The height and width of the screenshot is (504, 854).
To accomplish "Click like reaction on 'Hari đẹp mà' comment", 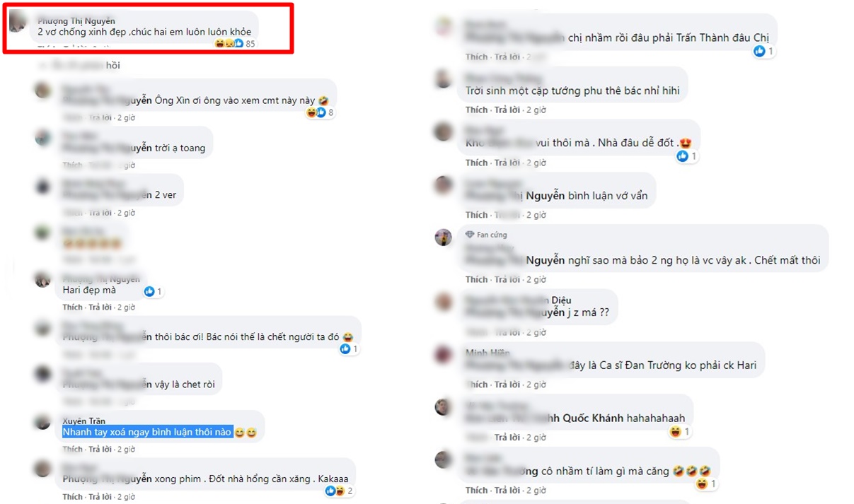I will click(149, 291).
